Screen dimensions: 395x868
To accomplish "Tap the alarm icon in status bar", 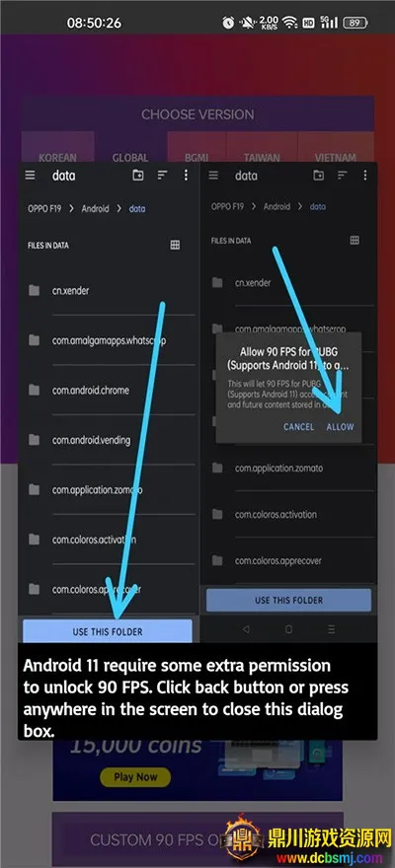I will [228, 23].
